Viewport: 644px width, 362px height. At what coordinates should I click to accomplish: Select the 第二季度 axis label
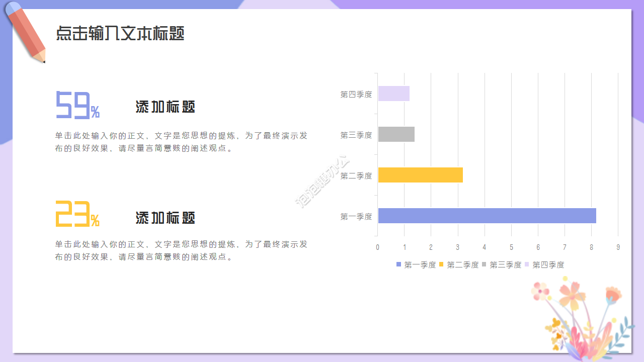tap(356, 175)
